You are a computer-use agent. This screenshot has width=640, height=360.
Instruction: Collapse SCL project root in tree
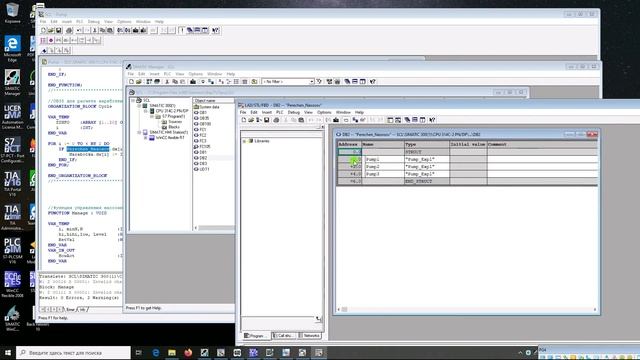133,100
